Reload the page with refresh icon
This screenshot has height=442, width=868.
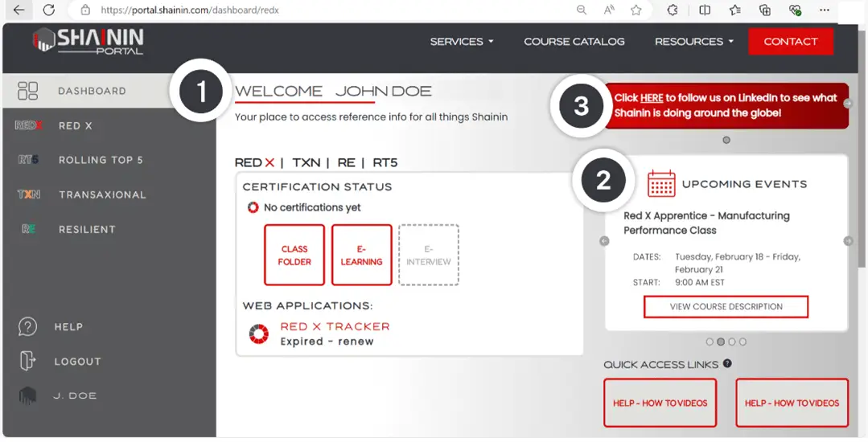click(49, 10)
